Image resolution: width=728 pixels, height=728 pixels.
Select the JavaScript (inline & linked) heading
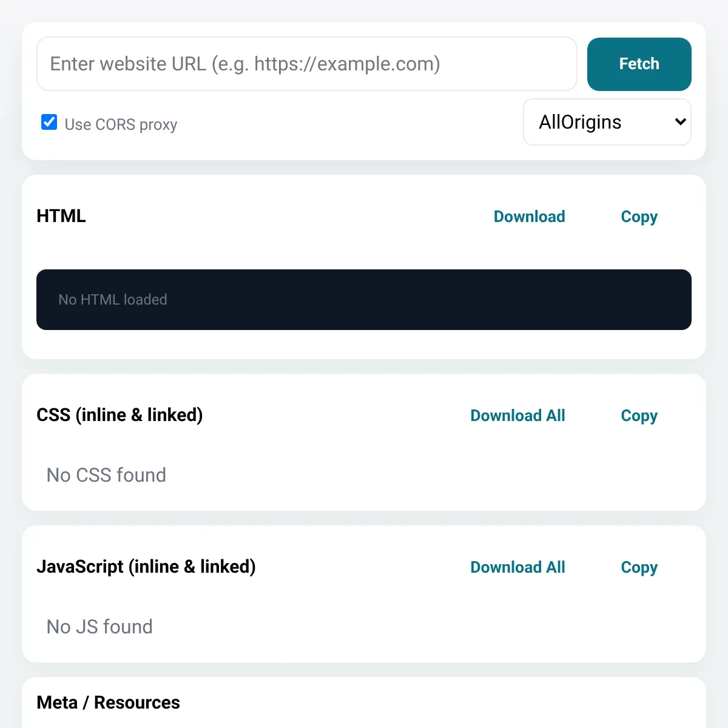tap(146, 567)
